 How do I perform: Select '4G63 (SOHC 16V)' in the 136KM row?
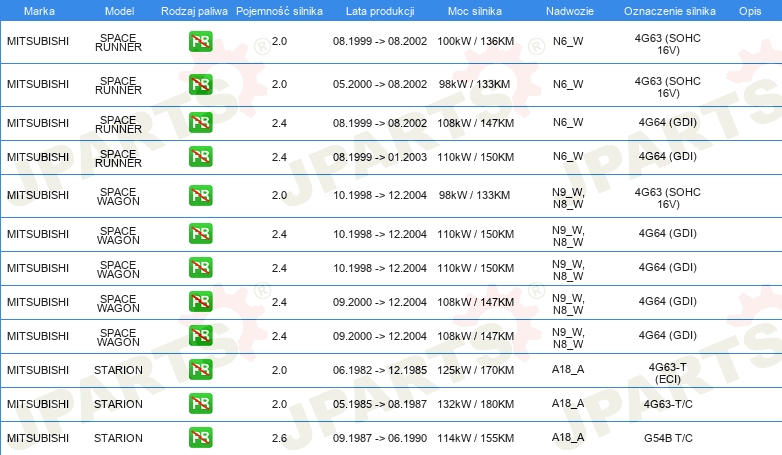click(668, 44)
